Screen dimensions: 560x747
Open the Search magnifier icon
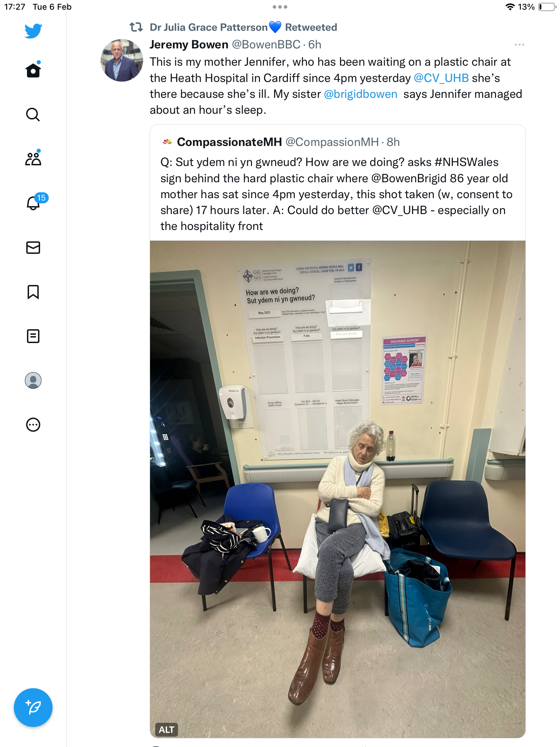(33, 114)
